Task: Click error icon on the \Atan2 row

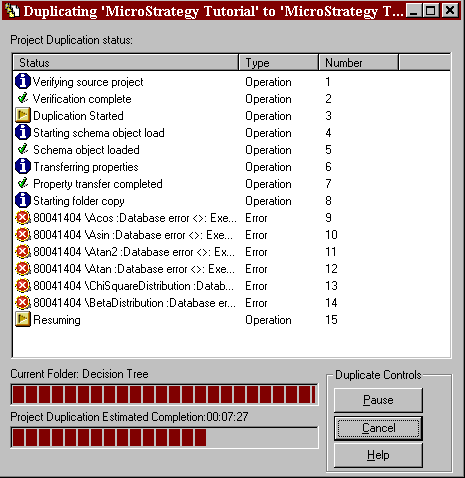Action: point(23,252)
